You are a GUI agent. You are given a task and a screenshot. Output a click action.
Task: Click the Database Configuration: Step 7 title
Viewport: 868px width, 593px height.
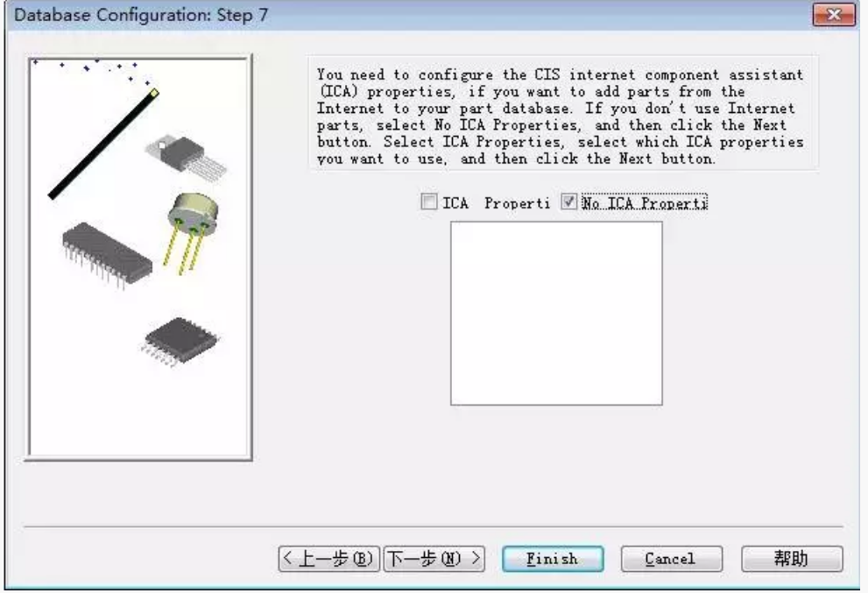141,15
